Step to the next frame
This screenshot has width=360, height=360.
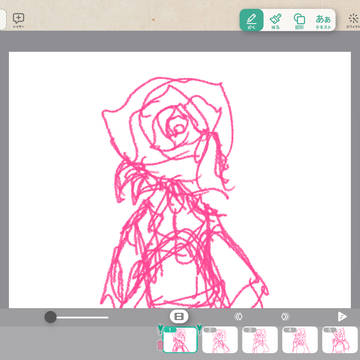[285, 317]
